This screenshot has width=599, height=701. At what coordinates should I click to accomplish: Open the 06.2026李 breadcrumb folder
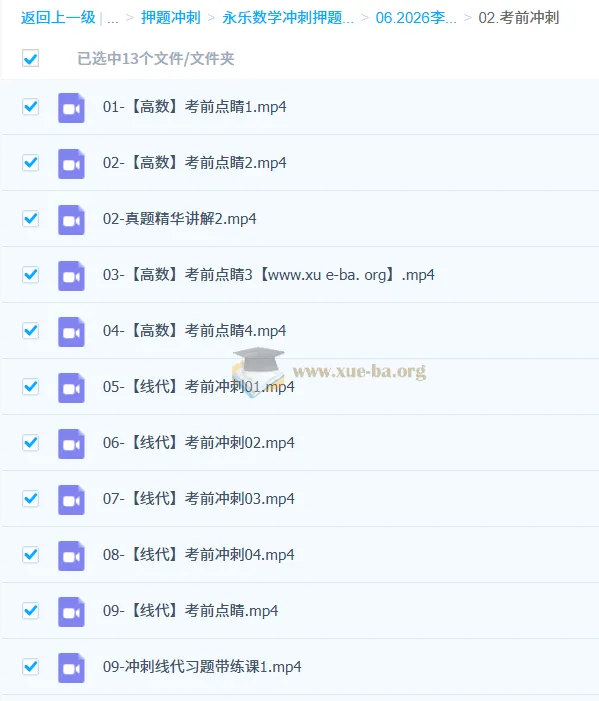(416, 18)
